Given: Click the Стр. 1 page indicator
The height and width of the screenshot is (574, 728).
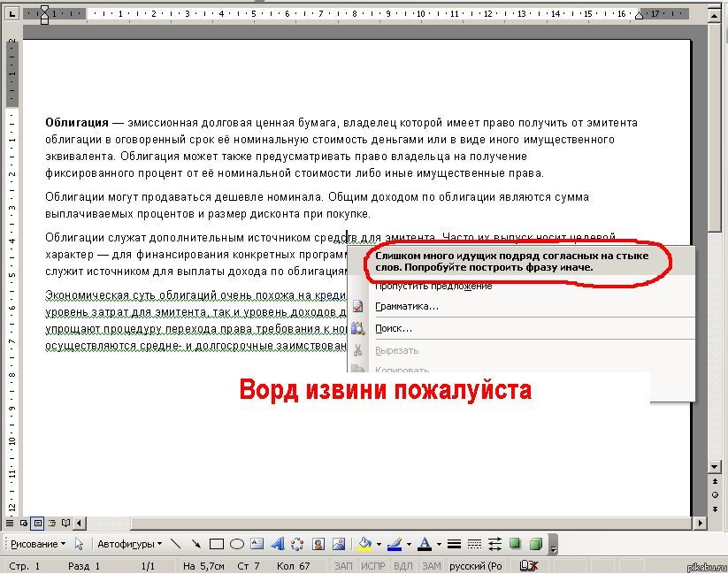Looking at the screenshot, I should coord(25,566).
